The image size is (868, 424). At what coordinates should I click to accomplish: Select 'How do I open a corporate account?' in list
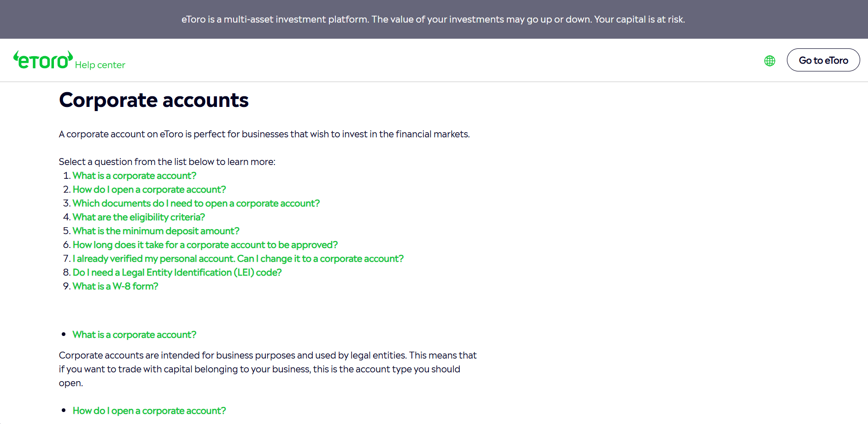[149, 189]
